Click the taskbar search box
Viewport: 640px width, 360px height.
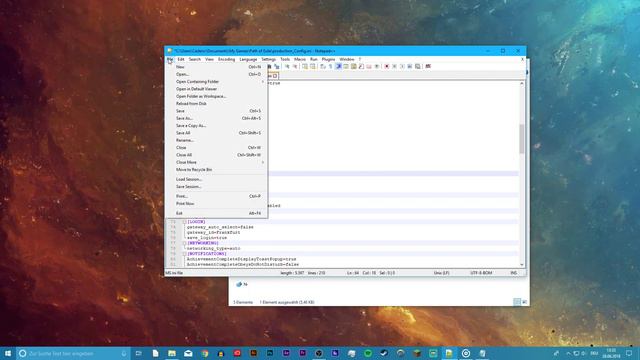73,353
